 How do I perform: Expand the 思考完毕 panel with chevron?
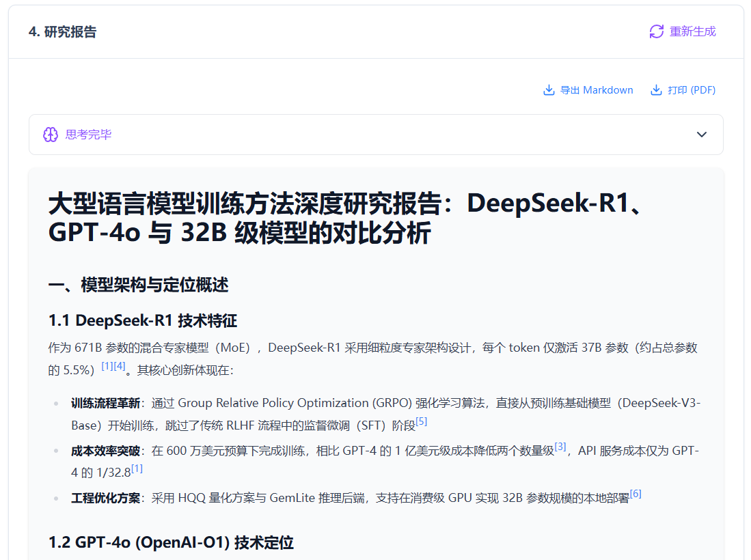(x=701, y=135)
